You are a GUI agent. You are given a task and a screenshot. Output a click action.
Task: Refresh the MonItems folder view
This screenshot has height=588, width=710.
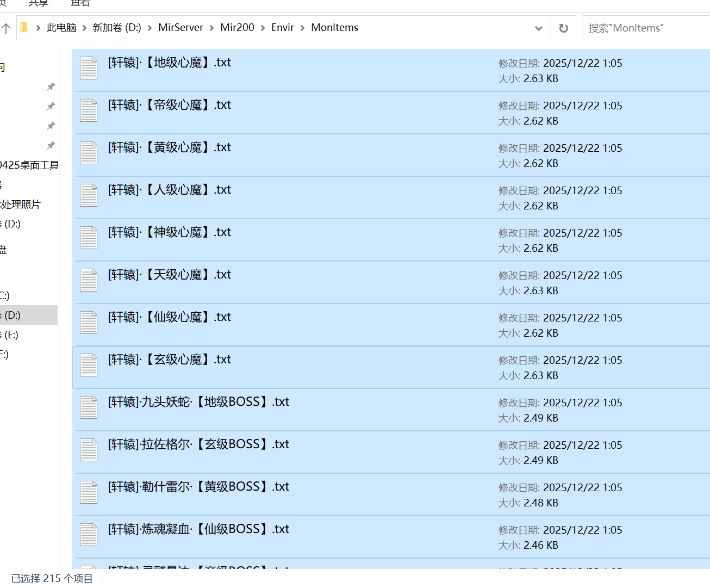[x=564, y=28]
